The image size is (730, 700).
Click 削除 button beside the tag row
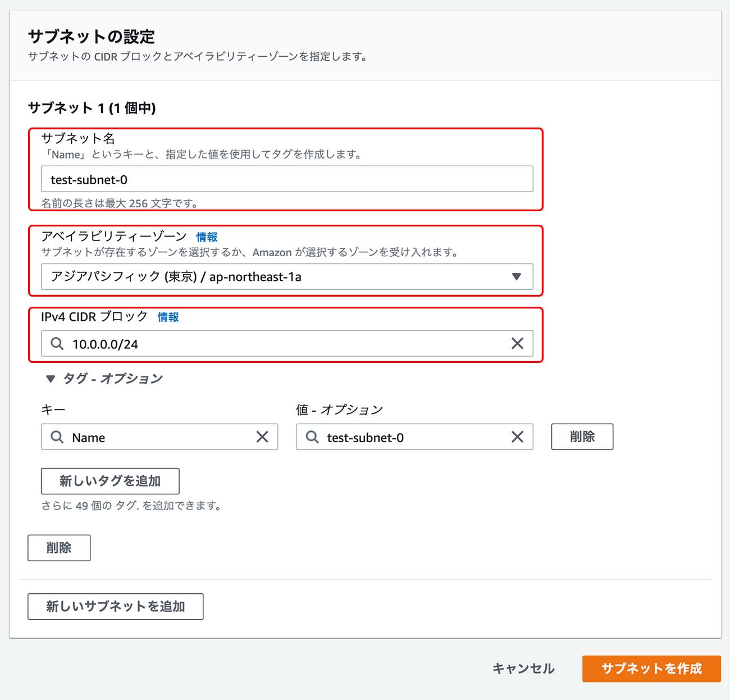582,437
